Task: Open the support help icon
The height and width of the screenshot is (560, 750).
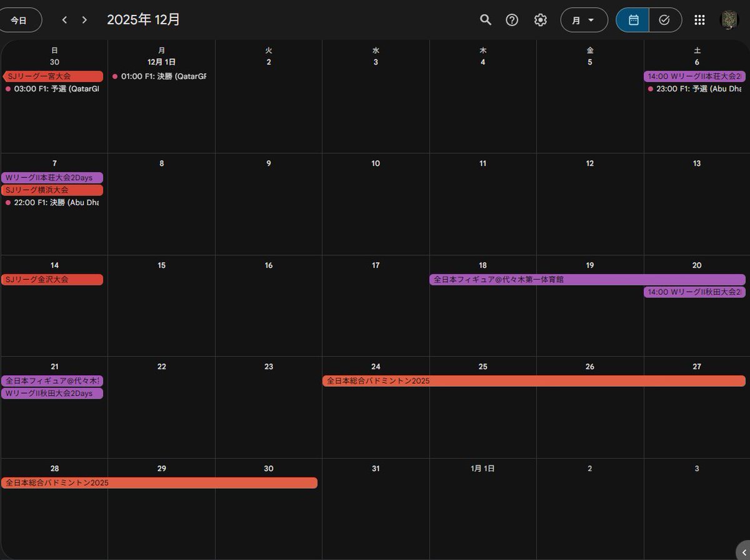Action: tap(512, 20)
